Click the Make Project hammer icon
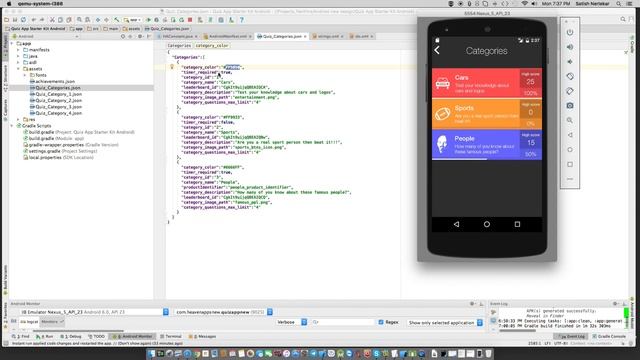The height and width of the screenshot is (360, 640). click(117, 20)
